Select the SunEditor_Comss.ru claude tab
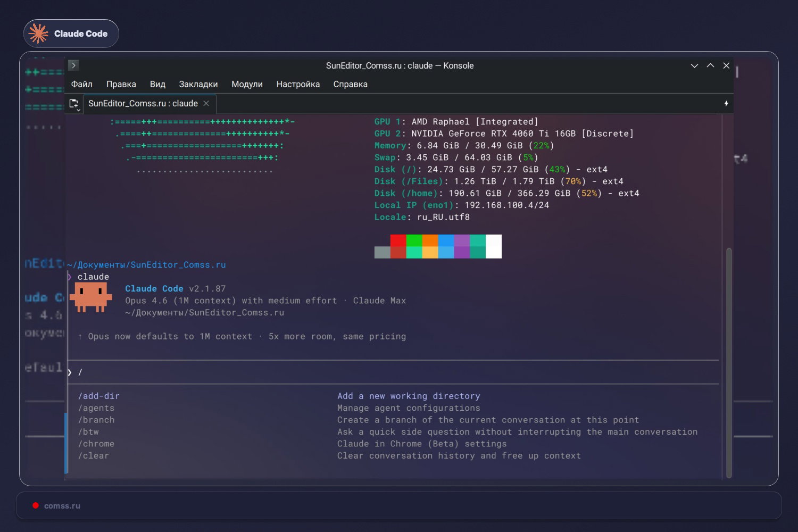Image resolution: width=798 pixels, height=532 pixels. pos(143,103)
